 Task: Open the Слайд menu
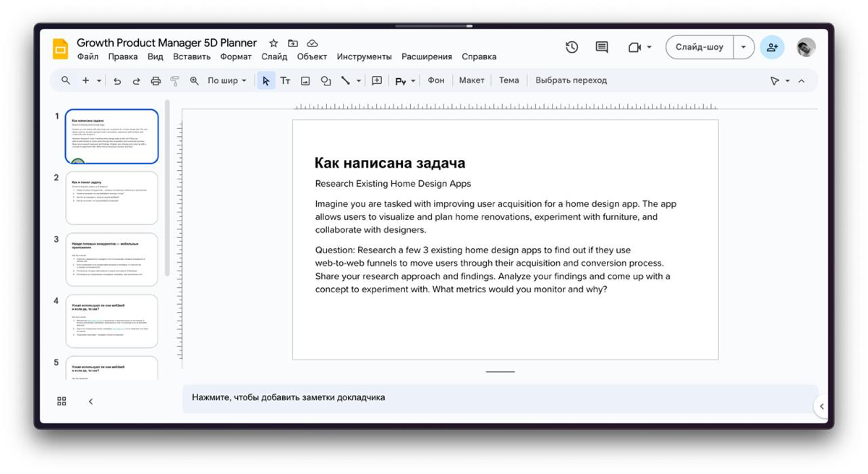[274, 56]
